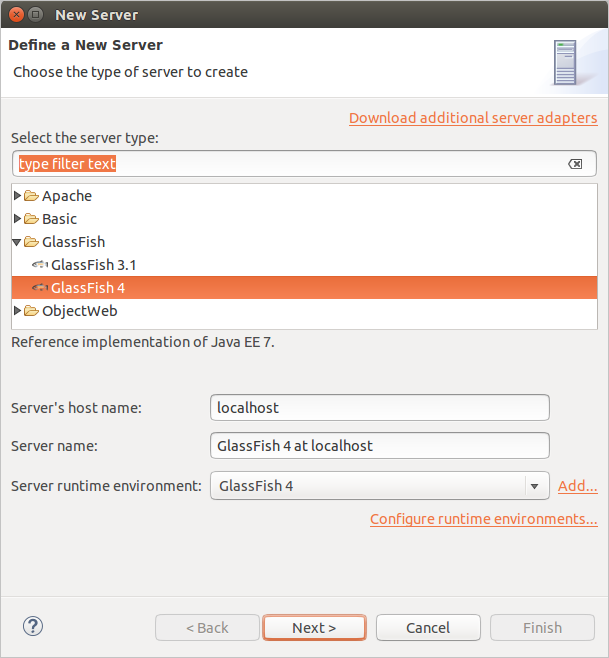Expand the Basic tree node
The width and height of the screenshot is (609, 658).
pos(17,219)
